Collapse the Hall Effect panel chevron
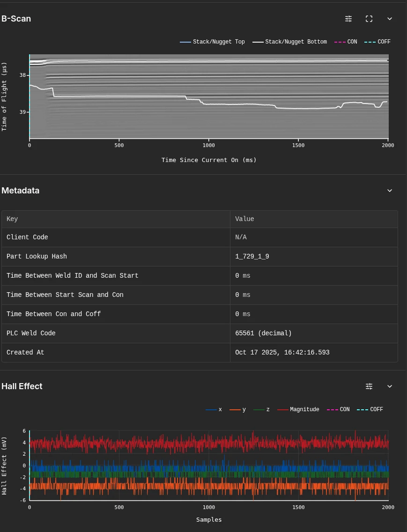The image size is (407, 532). 390,386
